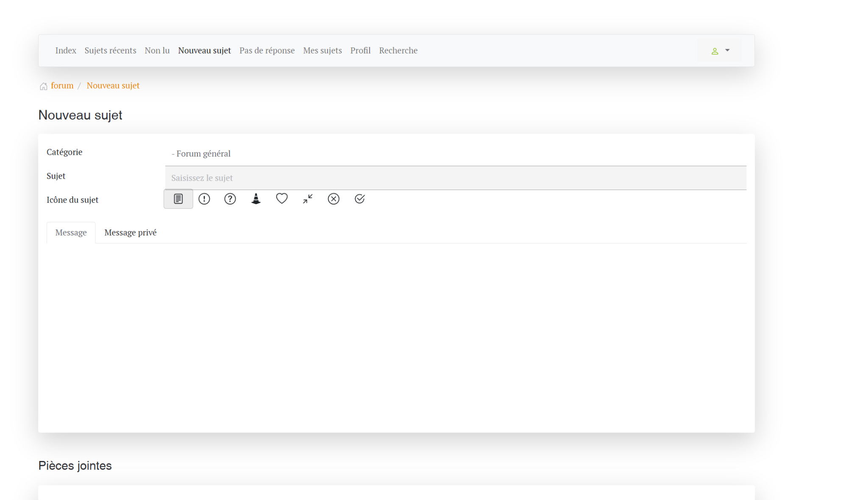868x500 pixels.
Task: Pick the circled X topic icon
Action: 334,199
